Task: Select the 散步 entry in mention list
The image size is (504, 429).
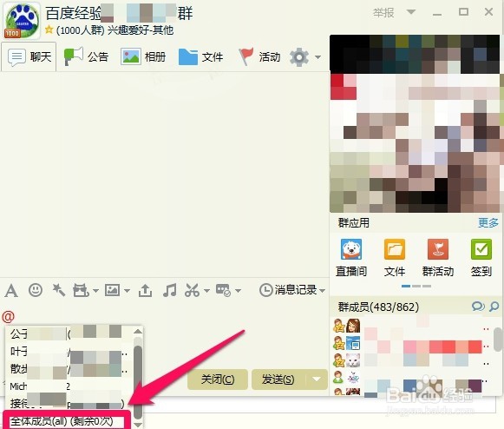Action: [69, 368]
